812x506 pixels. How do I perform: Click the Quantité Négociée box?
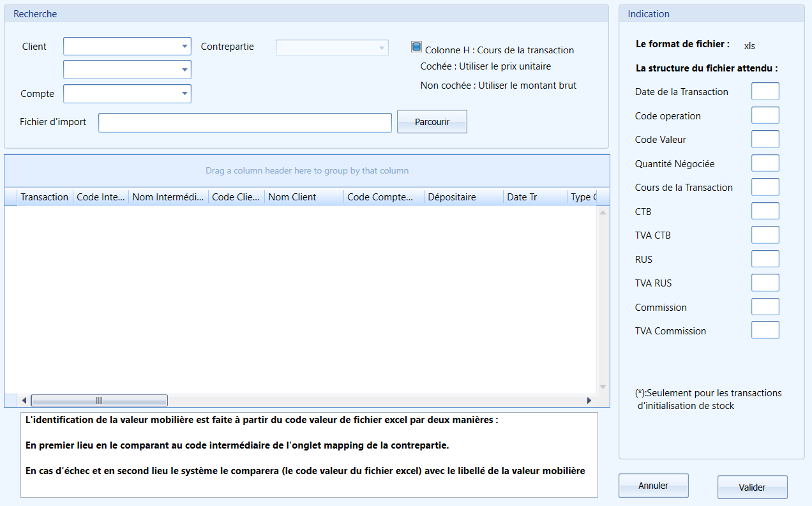765,163
